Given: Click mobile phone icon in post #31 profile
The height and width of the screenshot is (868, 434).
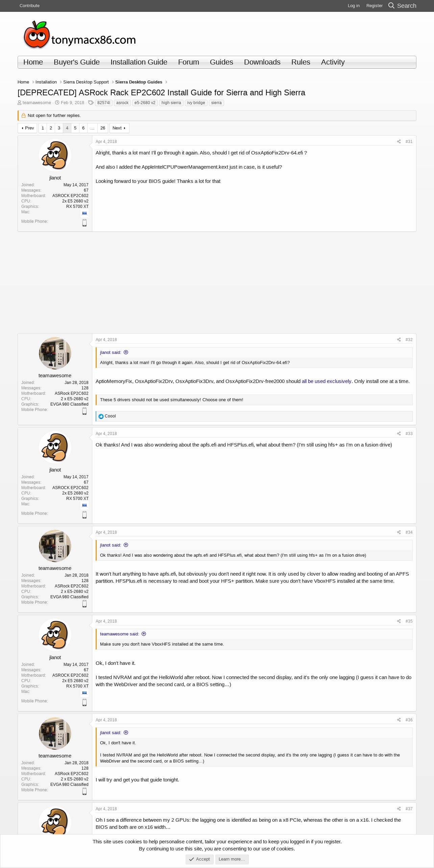Looking at the screenshot, I should point(85,223).
